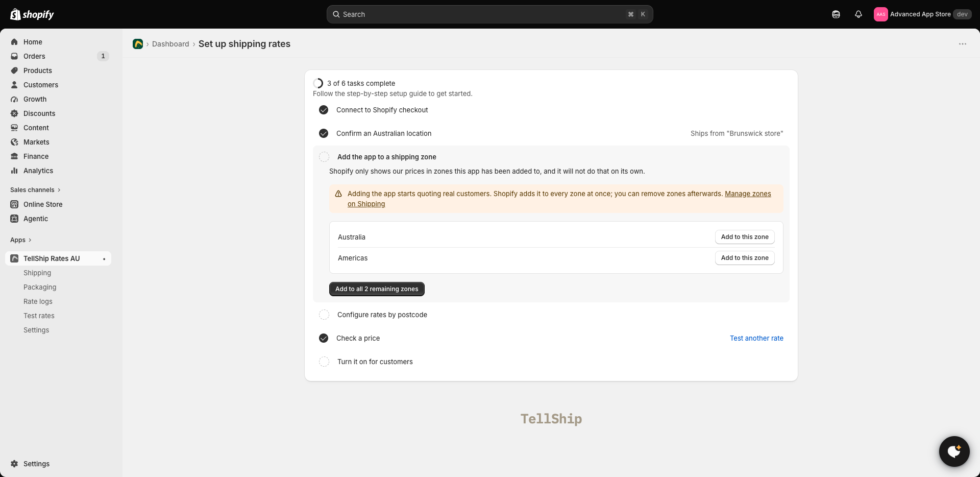The height and width of the screenshot is (477, 980).
Task: Follow the Test another rate link
Action: click(756, 338)
